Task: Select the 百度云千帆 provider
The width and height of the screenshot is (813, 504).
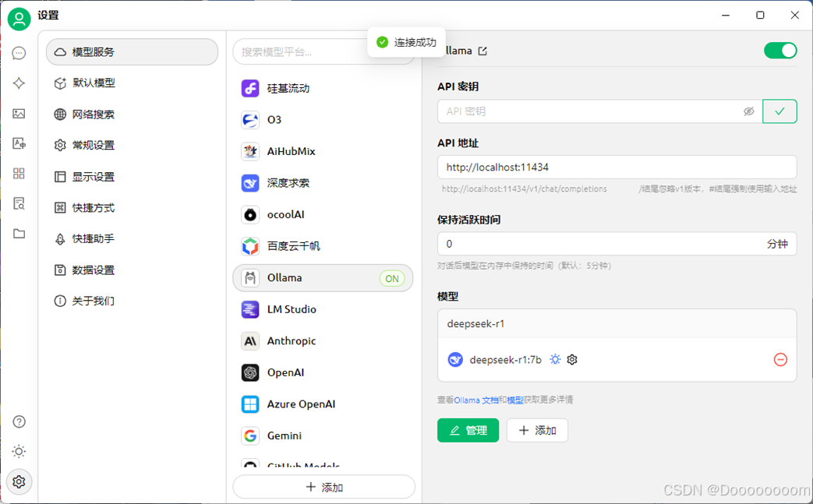Action: coord(323,247)
